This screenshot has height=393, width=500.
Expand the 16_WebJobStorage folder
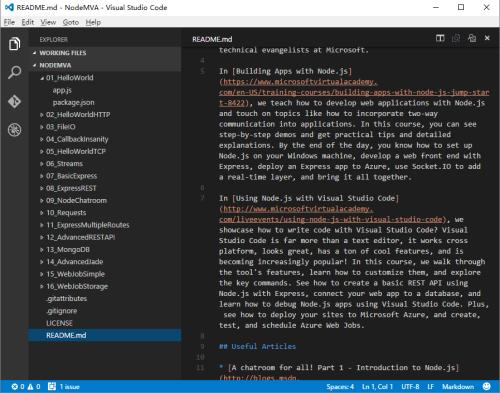(x=105, y=286)
